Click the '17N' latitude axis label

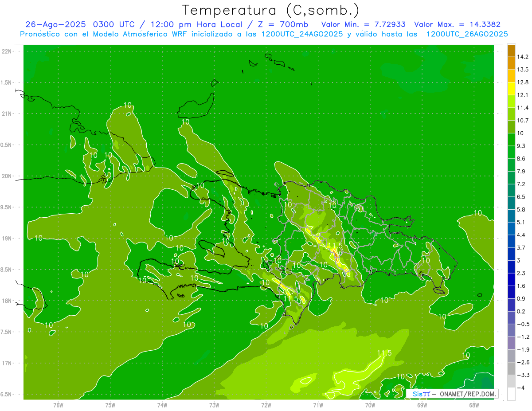pos(7,363)
